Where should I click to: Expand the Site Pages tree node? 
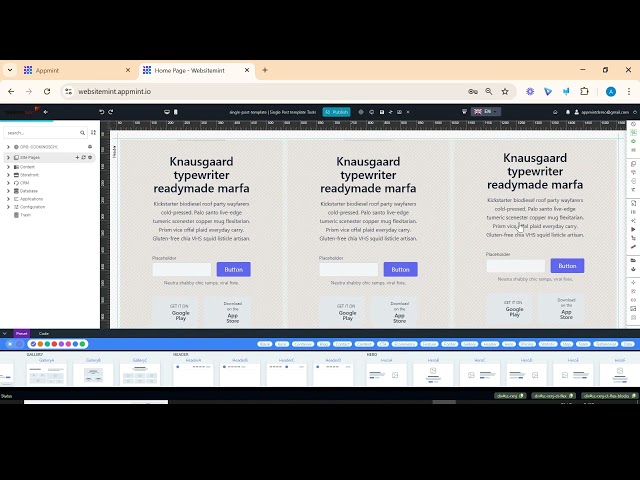pos(8,158)
